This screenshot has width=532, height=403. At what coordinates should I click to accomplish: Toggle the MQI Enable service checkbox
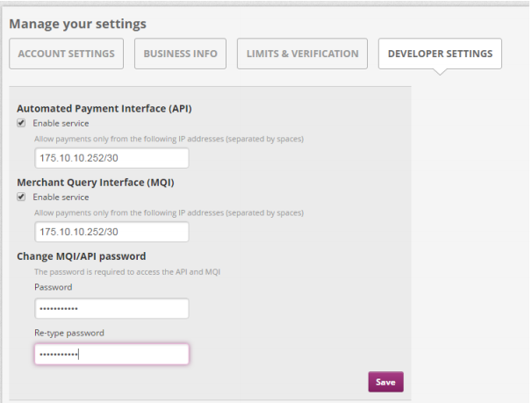point(21,197)
